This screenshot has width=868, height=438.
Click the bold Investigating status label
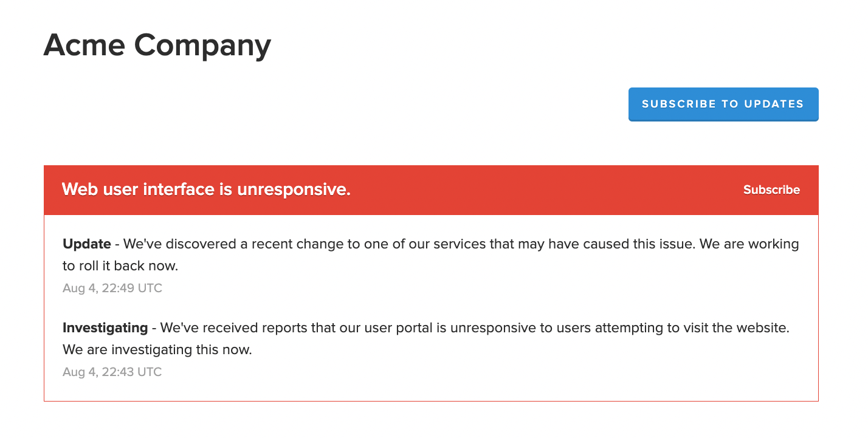point(105,328)
